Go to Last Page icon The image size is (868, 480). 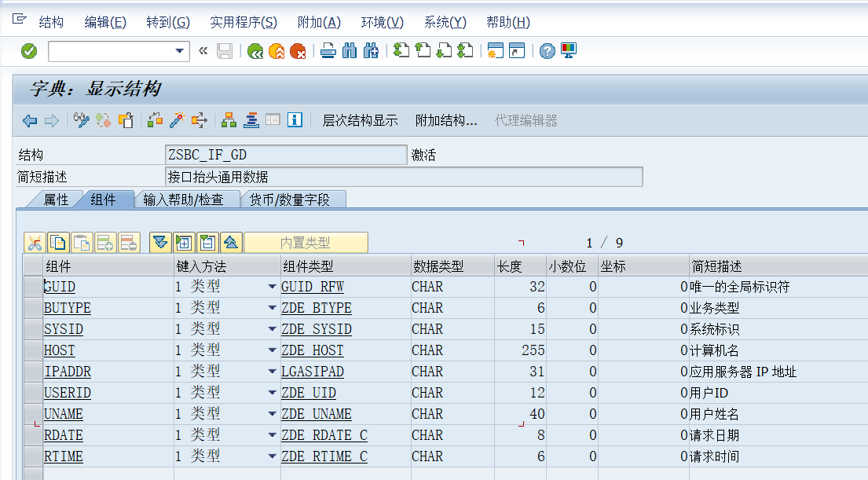tap(465, 51)
